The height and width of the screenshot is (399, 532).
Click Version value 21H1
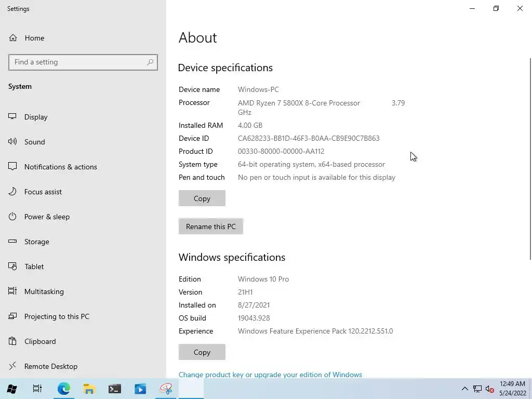click(x=245, y=292)
